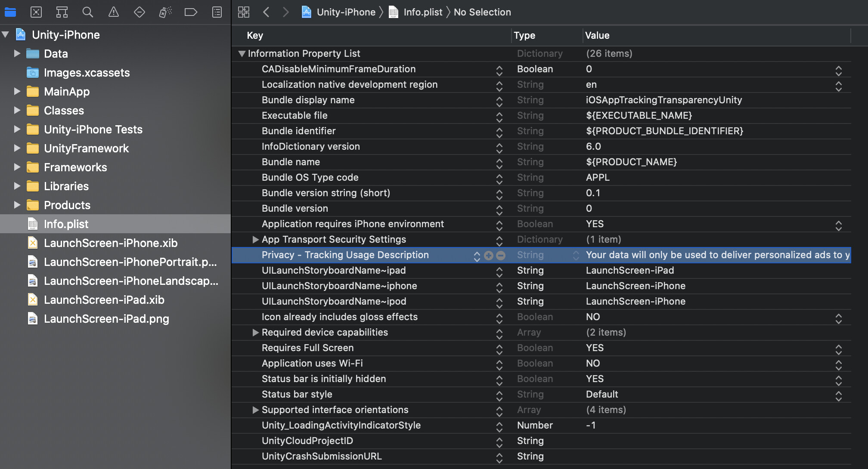Show the Debug navigator spray icon

tap(165, 12)
